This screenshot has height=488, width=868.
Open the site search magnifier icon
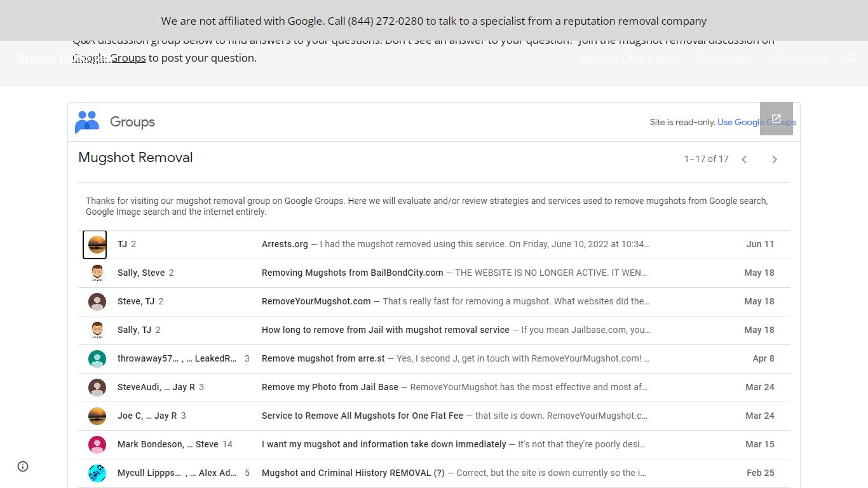(852, 58)
